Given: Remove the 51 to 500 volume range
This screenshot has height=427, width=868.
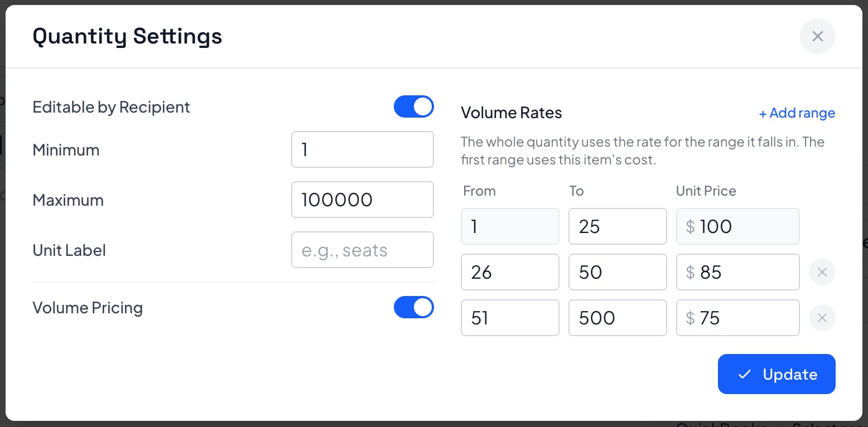Looking at the screenshot, I should point(822,318).
